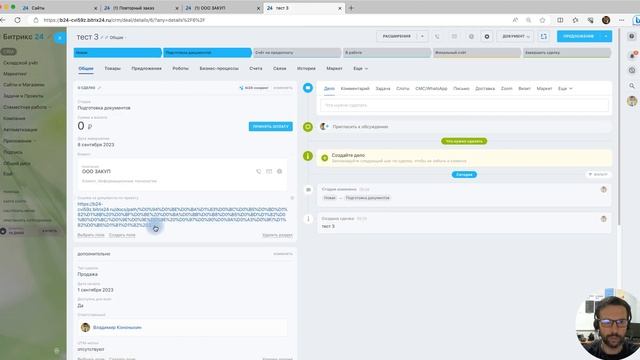
Task: Open Владимир responsible person link
Action: coord(117,327)
